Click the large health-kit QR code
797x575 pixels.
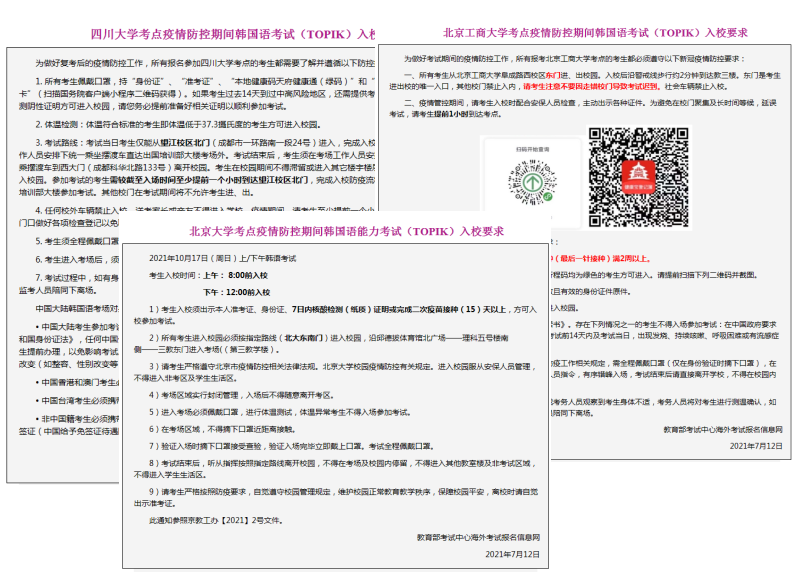tap(638, 177)
